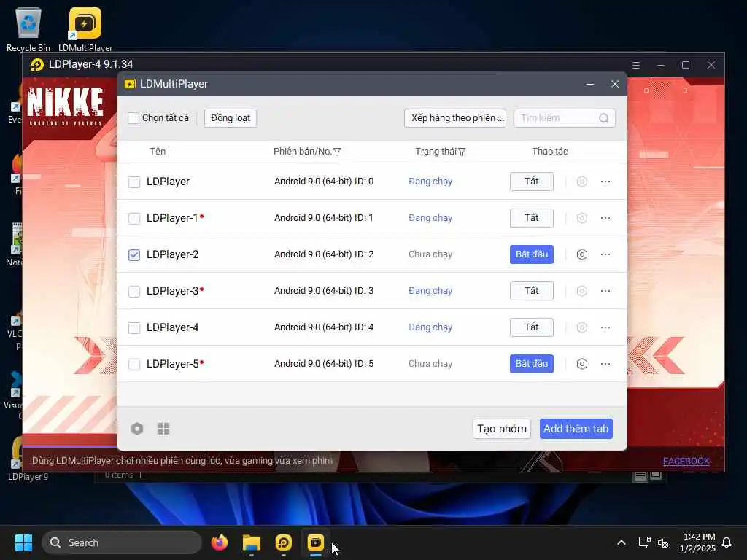This screenshot has width=747, height=560.
Task: Click the settings gear in LDPlayer-3 row
Action: tap(581, 291)
